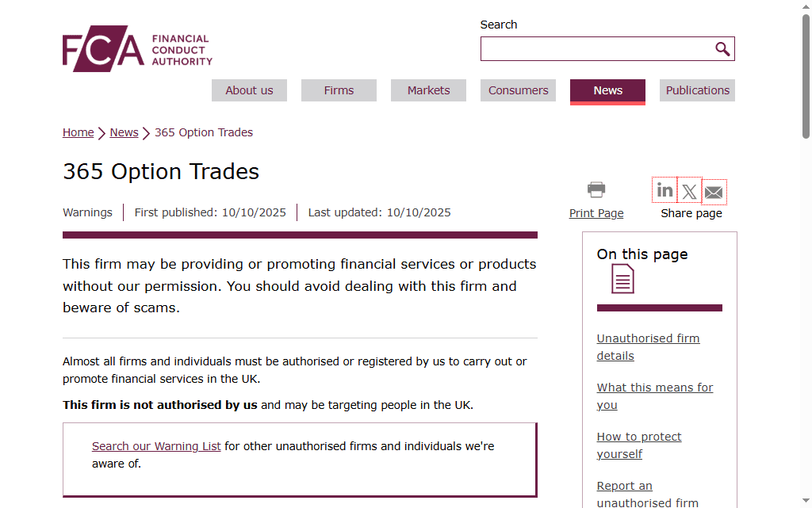Focus the Search input field
This screenshot has width=812, height=508.
[x=596, y=49]
